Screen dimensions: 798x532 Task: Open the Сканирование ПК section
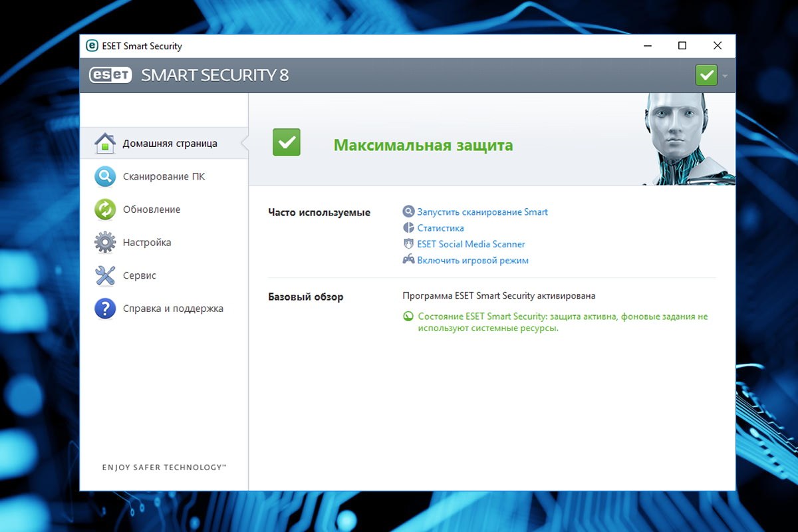point(164,176)
